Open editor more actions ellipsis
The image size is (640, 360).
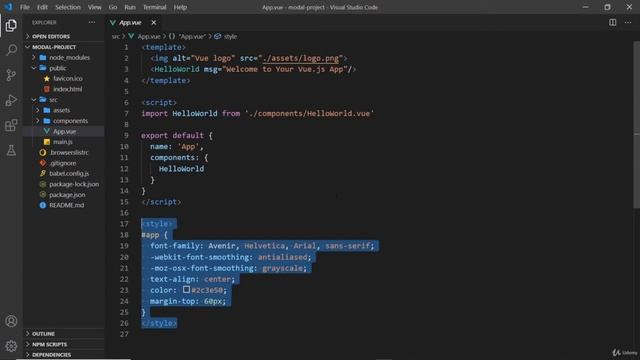pyautogui.click(x=628, y=22)
